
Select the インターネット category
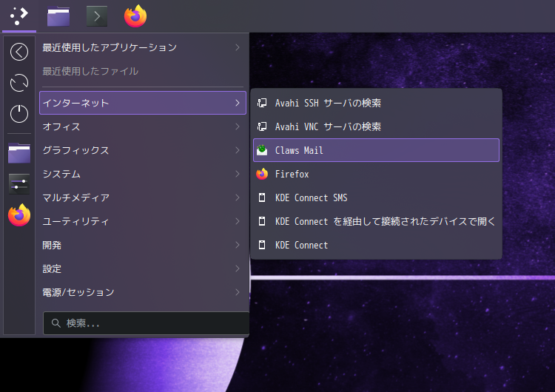[143, 103]
